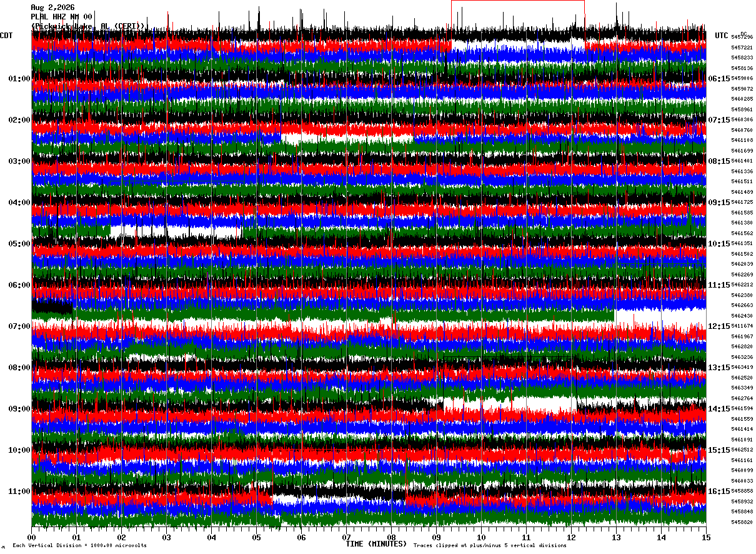Click the x-axis tick label "07"
This screenshot has height=554, width=756.
click(x=346, y=537)
